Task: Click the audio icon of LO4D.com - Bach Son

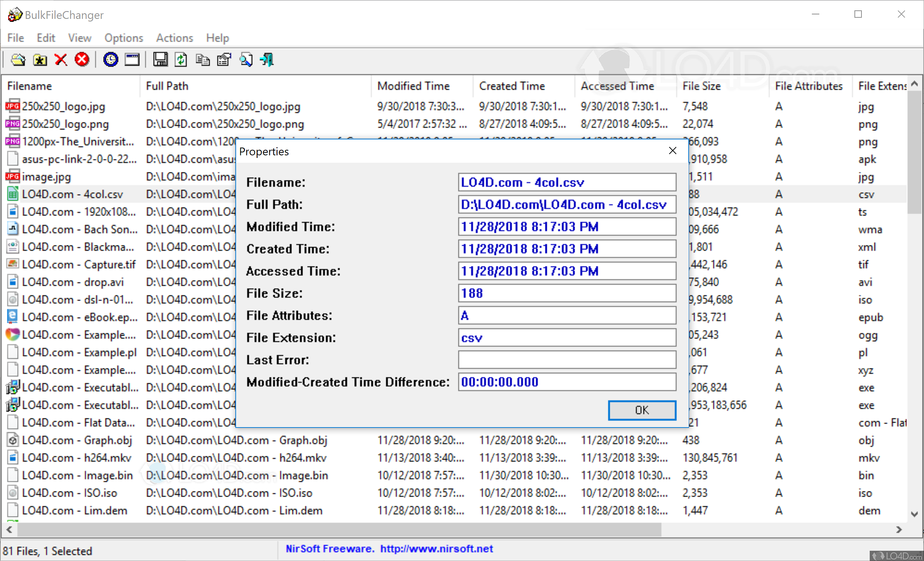Action: pos(12,229)
